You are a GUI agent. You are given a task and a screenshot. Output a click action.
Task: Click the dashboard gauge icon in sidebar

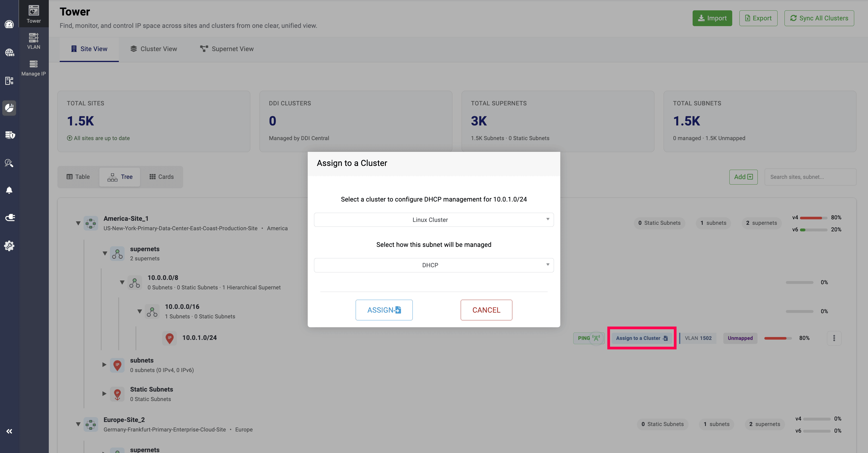tap(9, 24)
